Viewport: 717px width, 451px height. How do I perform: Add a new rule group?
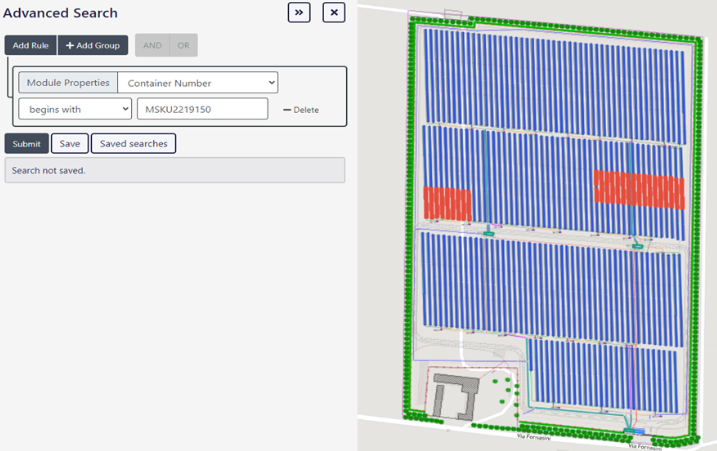click(93, 45)
